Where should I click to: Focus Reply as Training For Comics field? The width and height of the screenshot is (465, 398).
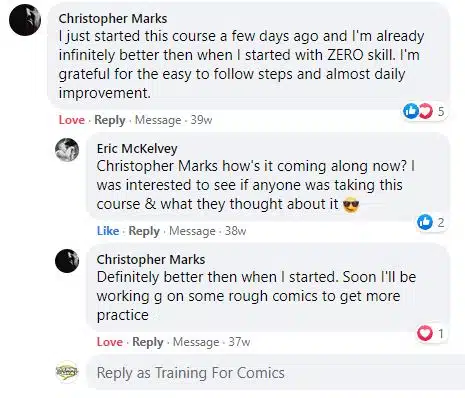(276, 372)
